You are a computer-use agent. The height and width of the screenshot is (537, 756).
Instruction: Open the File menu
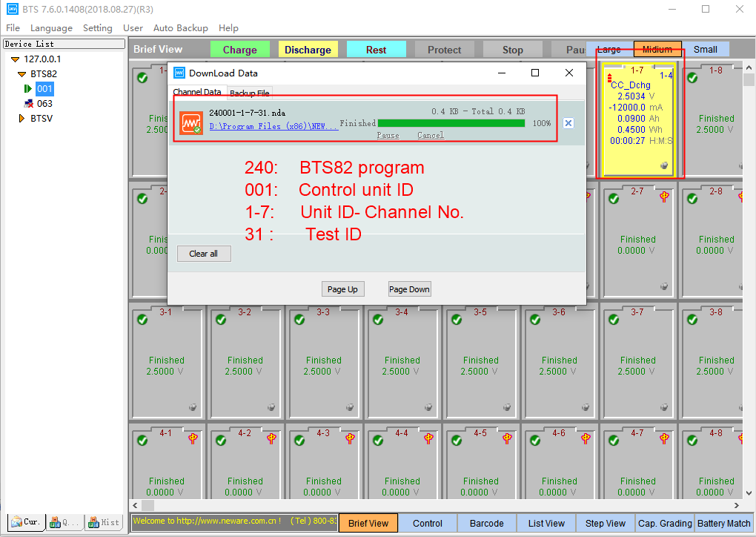click(13, 28)
